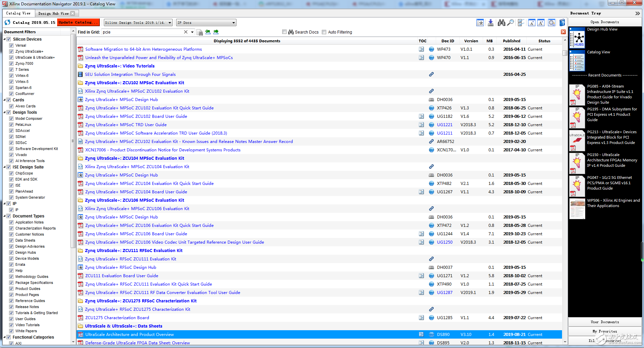Collapse the Silicon Devices tree group
644x348 pixels.
tap(5, 39)
